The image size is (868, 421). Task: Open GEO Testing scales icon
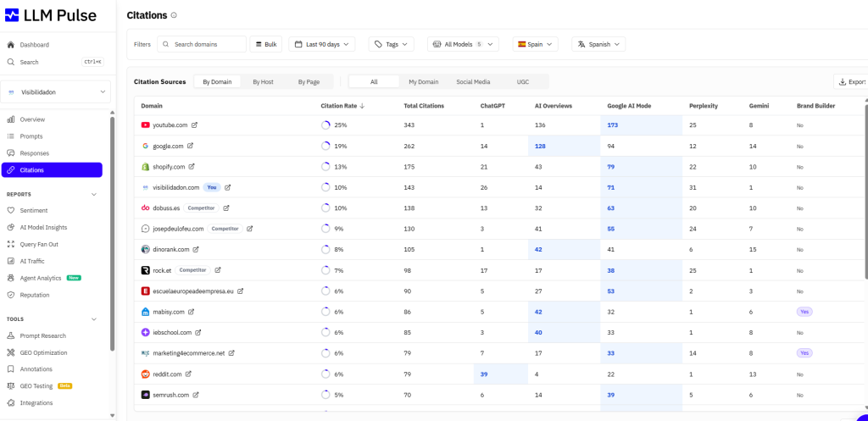tap(10, 385)
